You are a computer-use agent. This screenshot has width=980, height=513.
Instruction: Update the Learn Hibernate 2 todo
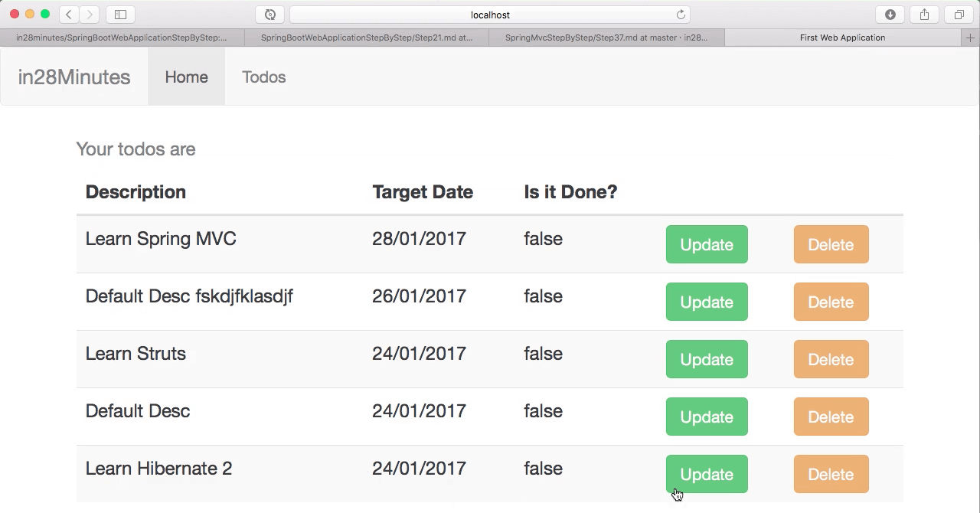coord(706,474)
